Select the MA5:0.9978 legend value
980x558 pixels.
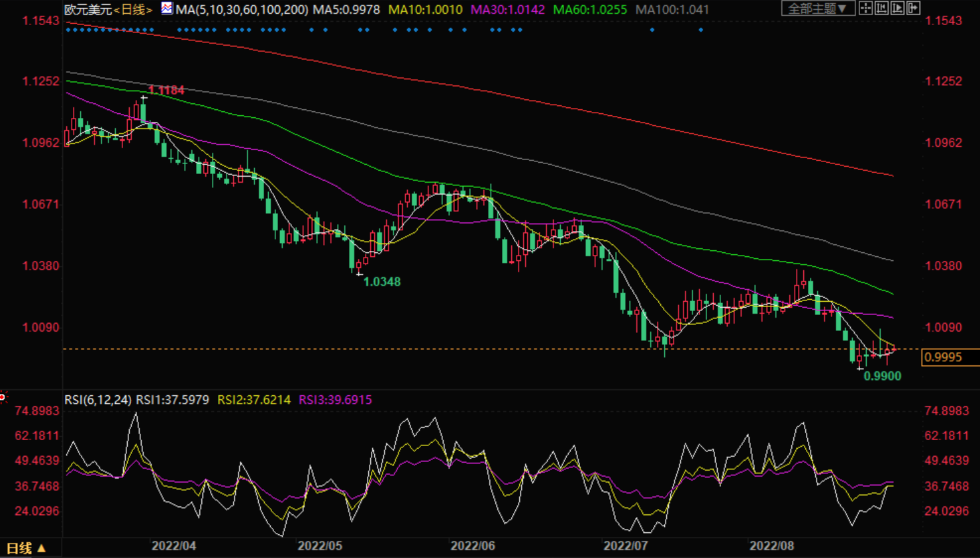coord(346,9)
